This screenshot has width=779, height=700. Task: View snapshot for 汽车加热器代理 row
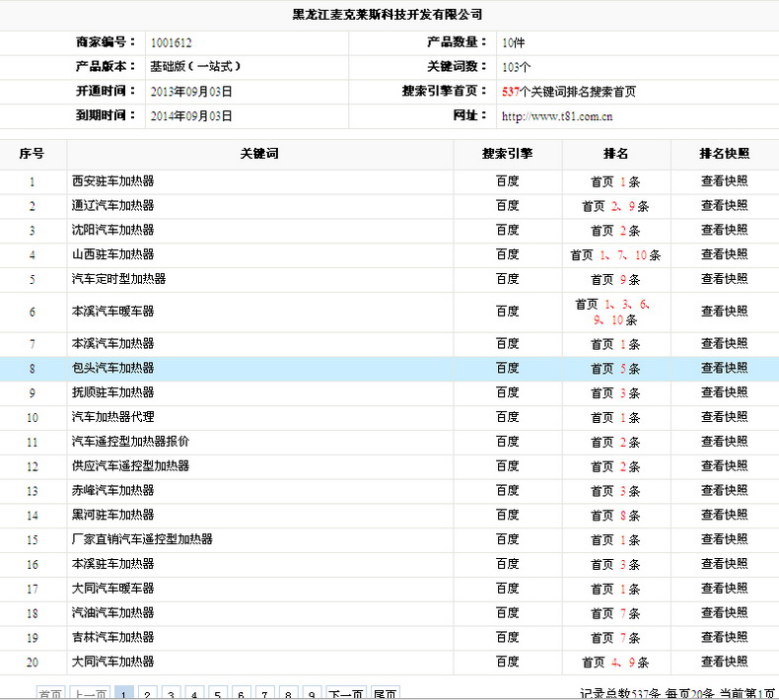[x=724, y=417]
